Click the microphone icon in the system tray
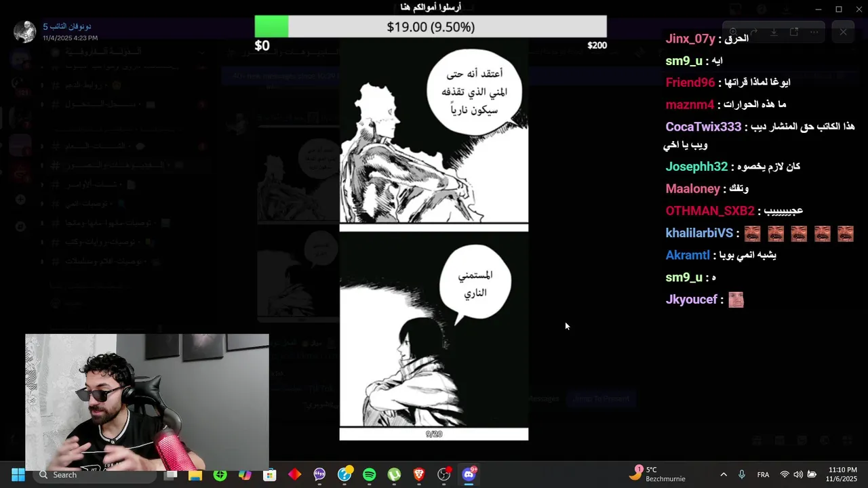Viewport: 868px width, 488px height. click(x=742, y=474)
